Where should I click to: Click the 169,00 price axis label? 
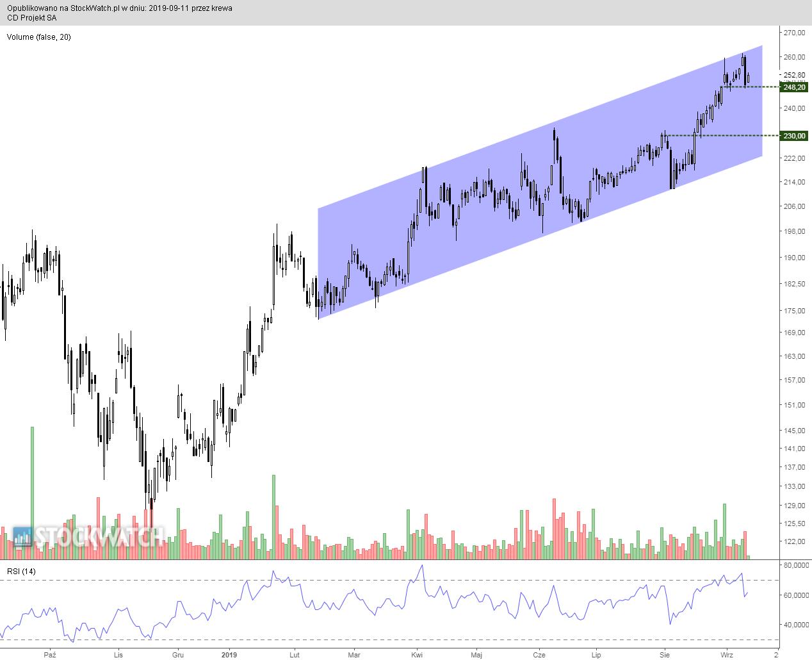click(795, 333)
